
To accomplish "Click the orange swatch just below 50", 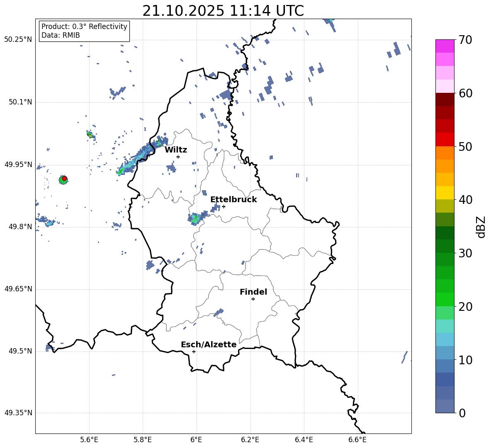I will (445, 153).
